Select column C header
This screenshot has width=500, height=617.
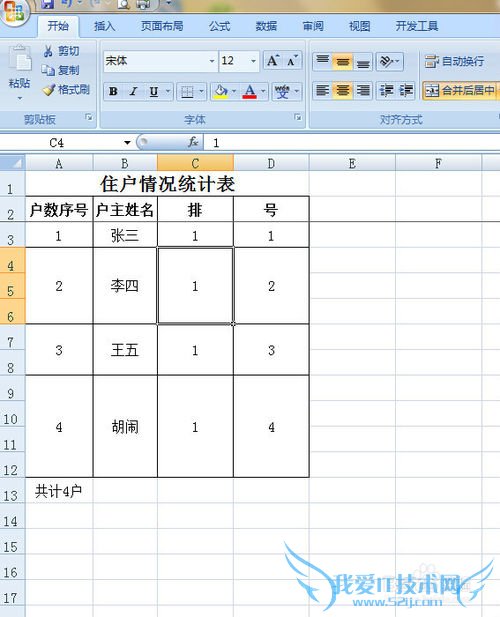[x=195, y=163]
